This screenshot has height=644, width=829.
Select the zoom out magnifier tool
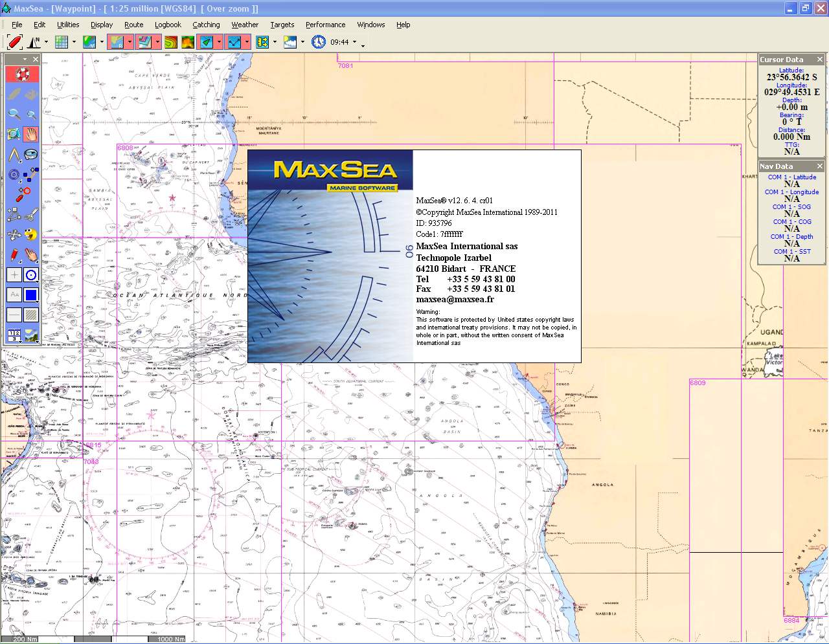[x=30, y=114]
